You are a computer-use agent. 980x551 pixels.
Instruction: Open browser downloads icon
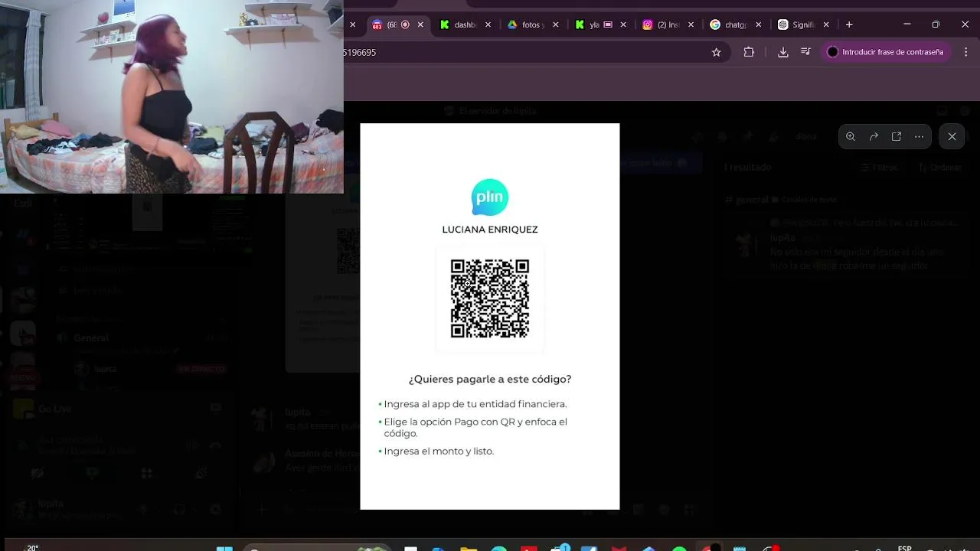[x=782, y=52]
